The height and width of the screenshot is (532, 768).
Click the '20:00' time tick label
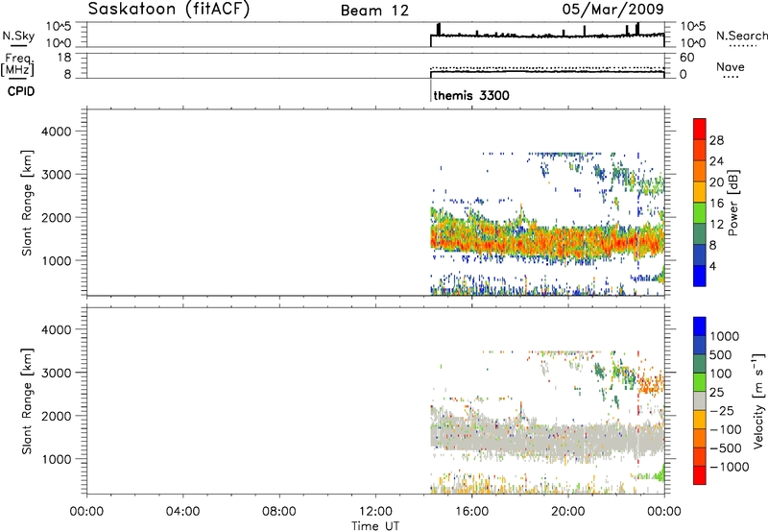pyautogui.click(x=567, y=512)
